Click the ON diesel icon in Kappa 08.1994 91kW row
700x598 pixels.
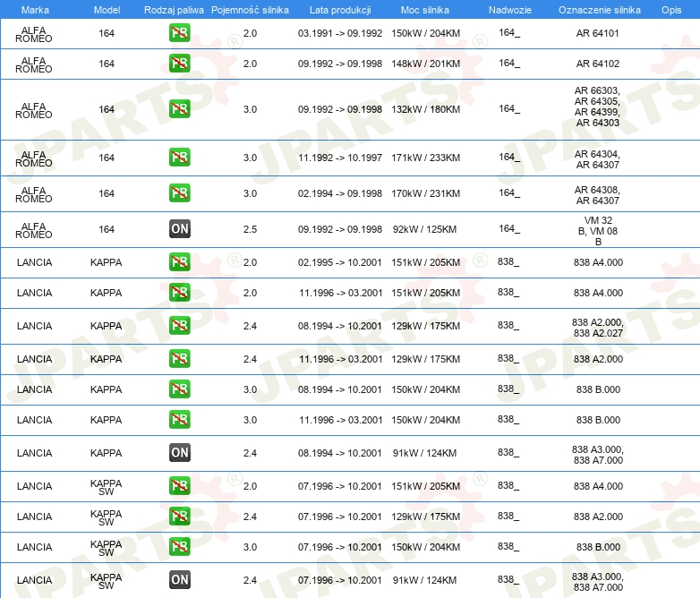coord(179,452)
